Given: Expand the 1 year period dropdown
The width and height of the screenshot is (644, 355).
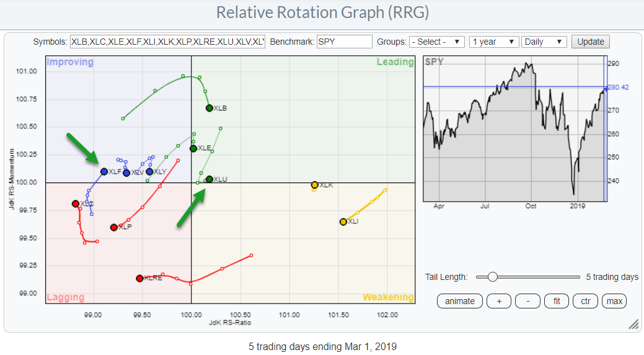Looking at the screenshot, I should tap(493, 42).
